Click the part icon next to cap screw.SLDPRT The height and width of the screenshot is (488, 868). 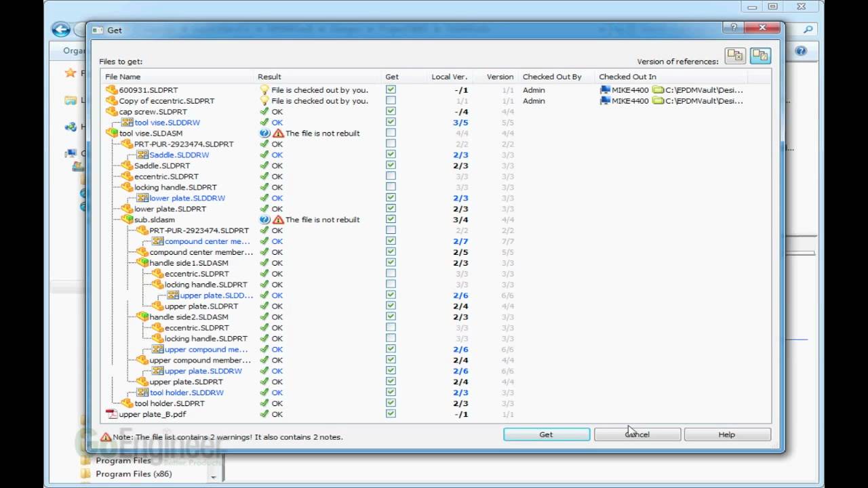coord(111,111)
